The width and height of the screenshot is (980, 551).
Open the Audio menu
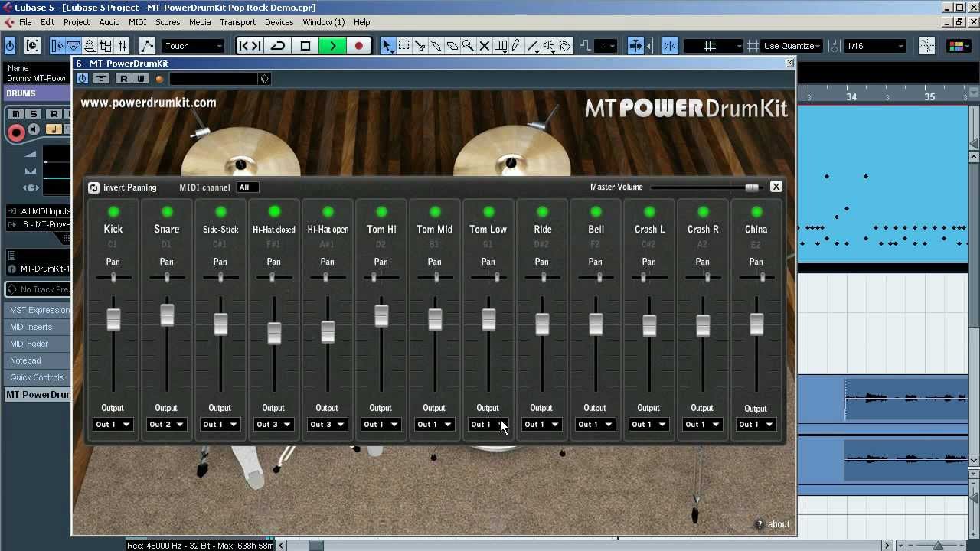point(109,22)
